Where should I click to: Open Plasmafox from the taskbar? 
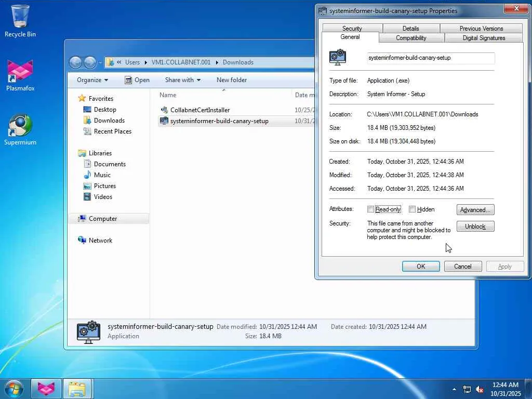coord(46,389)
